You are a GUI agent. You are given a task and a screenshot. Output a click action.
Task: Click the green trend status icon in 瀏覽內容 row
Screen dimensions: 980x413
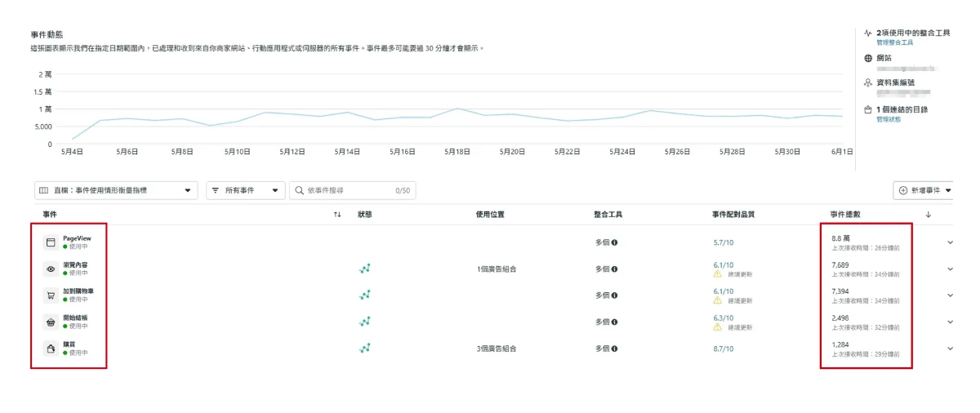click(x=365, y=269)
